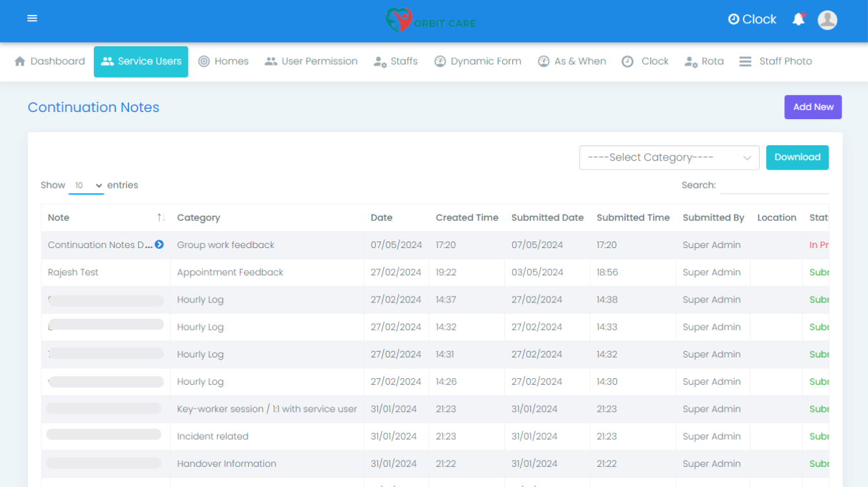Viewport: 868px width, 487px height.
Task: Click the Add New button
Action: point(813,107)
